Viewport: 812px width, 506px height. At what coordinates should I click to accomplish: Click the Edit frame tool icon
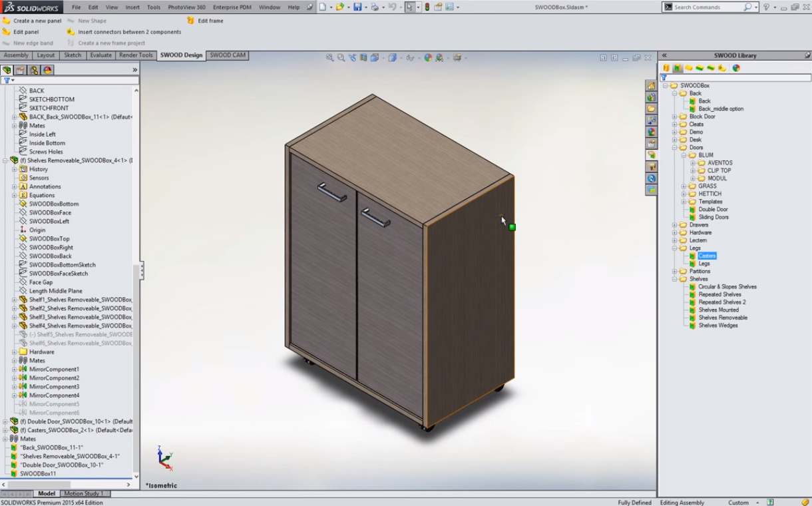click(191, 21)
